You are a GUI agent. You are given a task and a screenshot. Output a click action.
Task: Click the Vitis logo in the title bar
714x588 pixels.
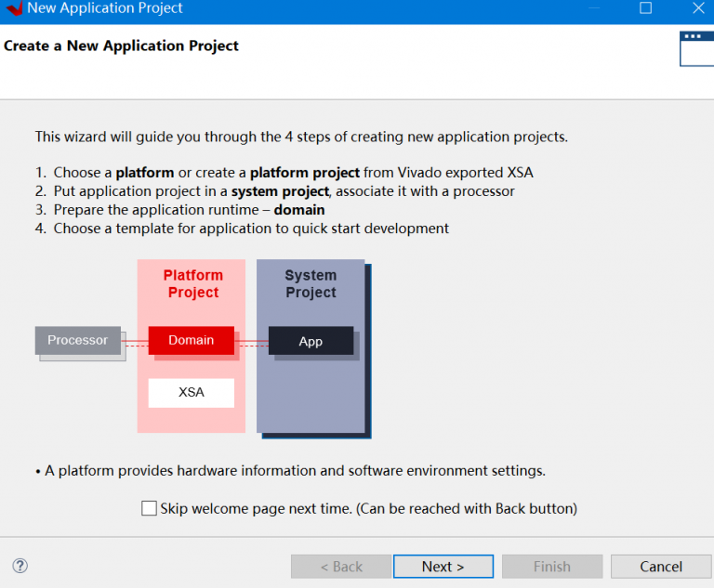[x=13, y=9]
